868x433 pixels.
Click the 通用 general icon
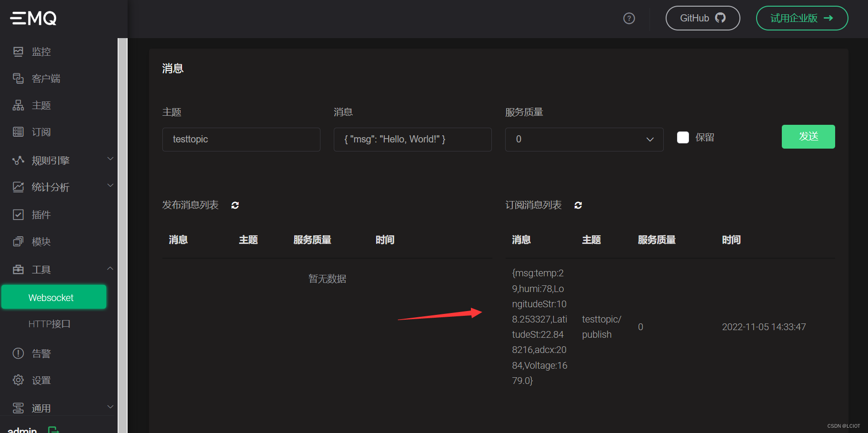(18, 408)
